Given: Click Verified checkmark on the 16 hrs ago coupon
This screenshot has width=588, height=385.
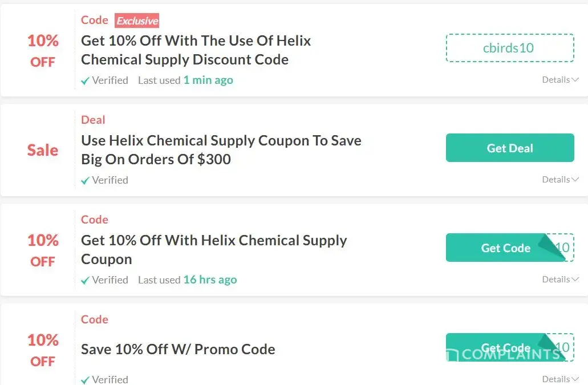Looking at the screenshot, I should pos(86,281).
